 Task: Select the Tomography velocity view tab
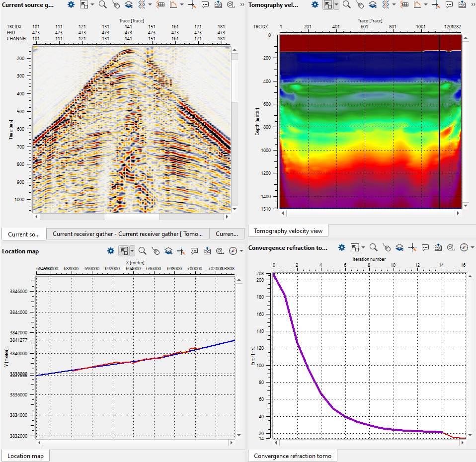288,231
